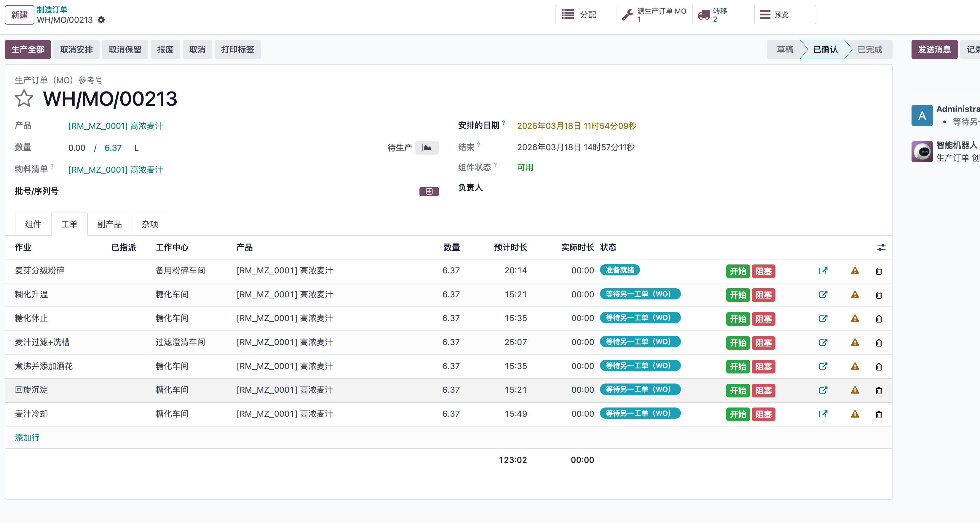Click warning triangle on 麦芽分级粉碎 row
This screenshot has width=980, height=523.
coord(855,271)
